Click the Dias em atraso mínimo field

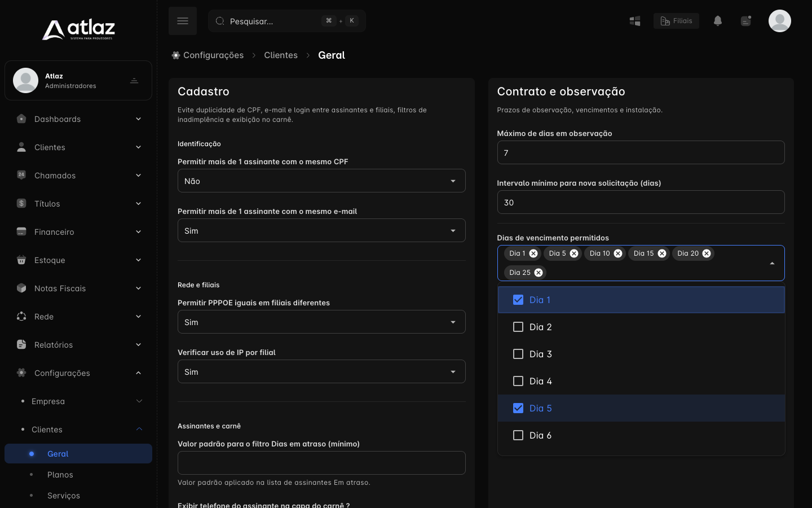coord(321,463)
